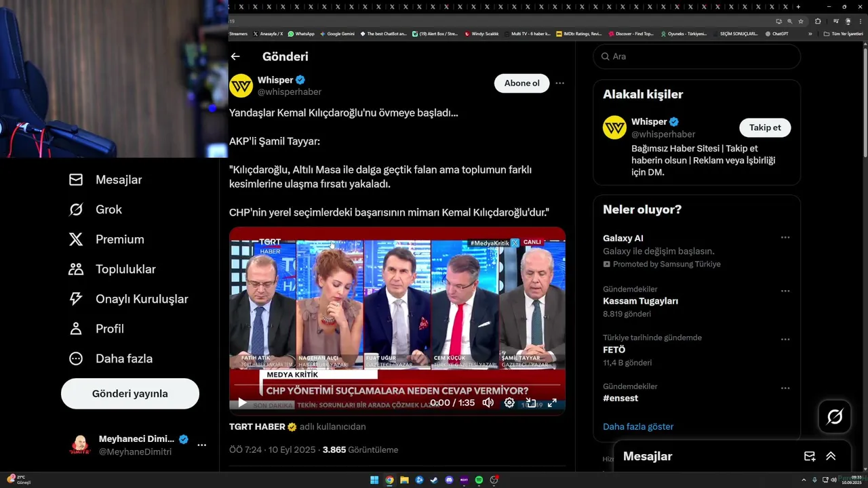Open the Discover - Find Top bookmark
This screenshot has height=488, width=868.
click(631, 34)
